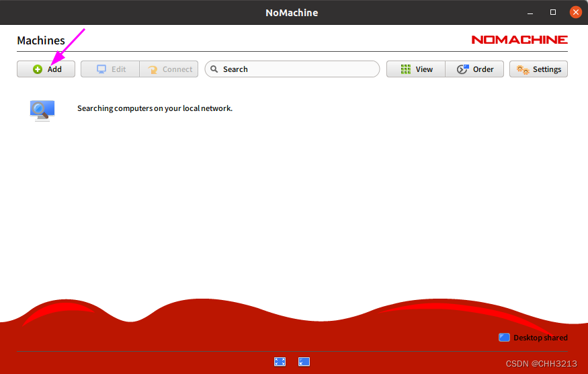This screenshot has height=374, width=588.
Task: Minimize the NoMachine window
Action: [x=530, y=12]
